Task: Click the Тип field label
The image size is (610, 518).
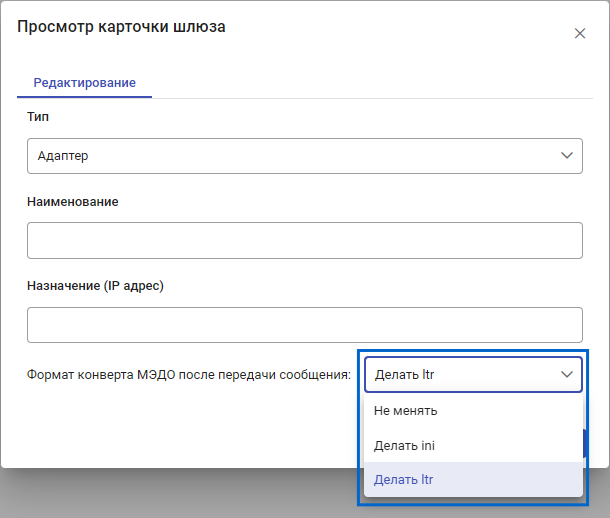Action: (x=38, y=117)
